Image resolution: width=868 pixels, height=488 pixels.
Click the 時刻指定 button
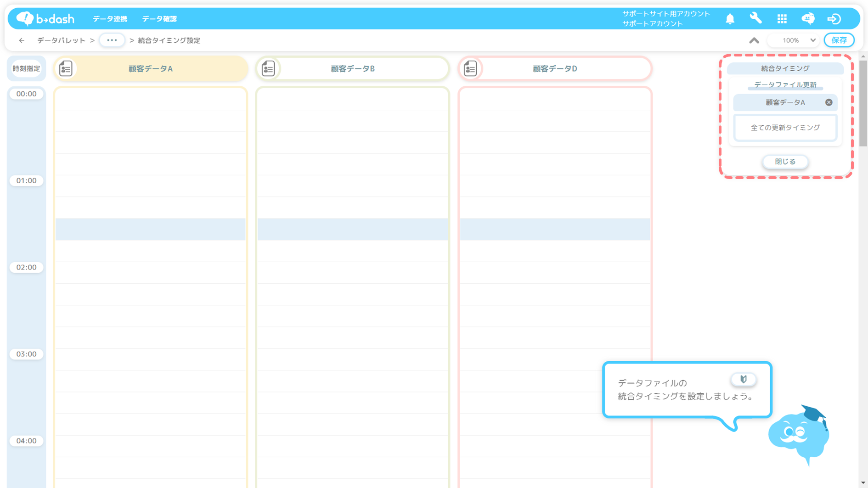[26, 68]
